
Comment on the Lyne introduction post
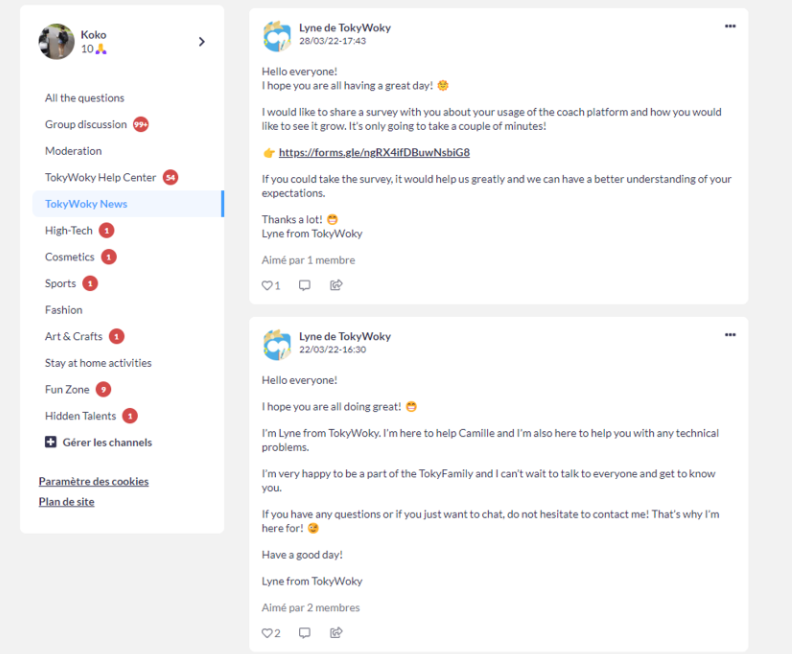coord(305,632)
